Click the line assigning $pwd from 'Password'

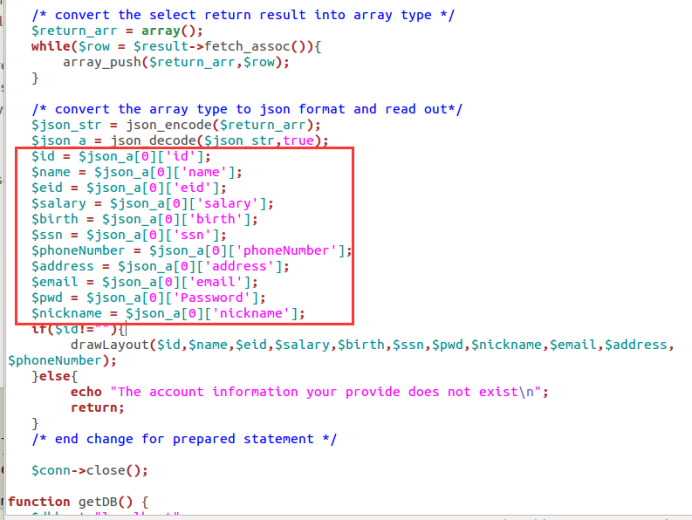click(x=148, y=298)
